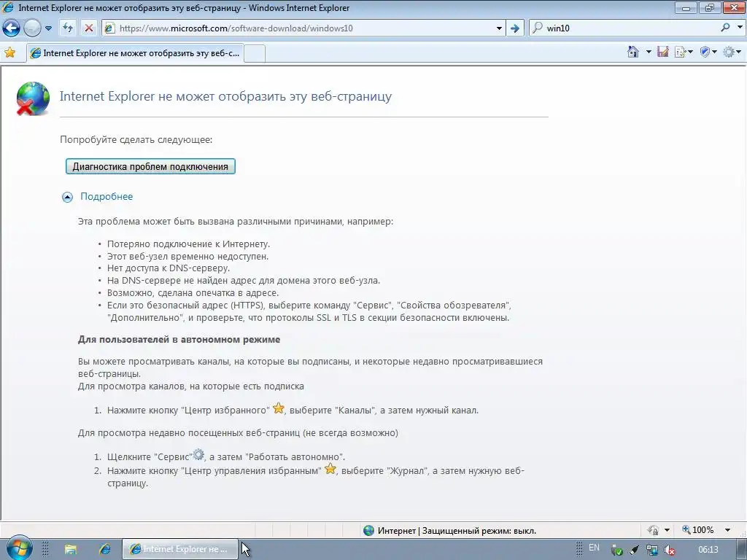The image size is (747, 560).
Task: Click the Диагностика проблем подключения button
Action: [x=150, y=166]
